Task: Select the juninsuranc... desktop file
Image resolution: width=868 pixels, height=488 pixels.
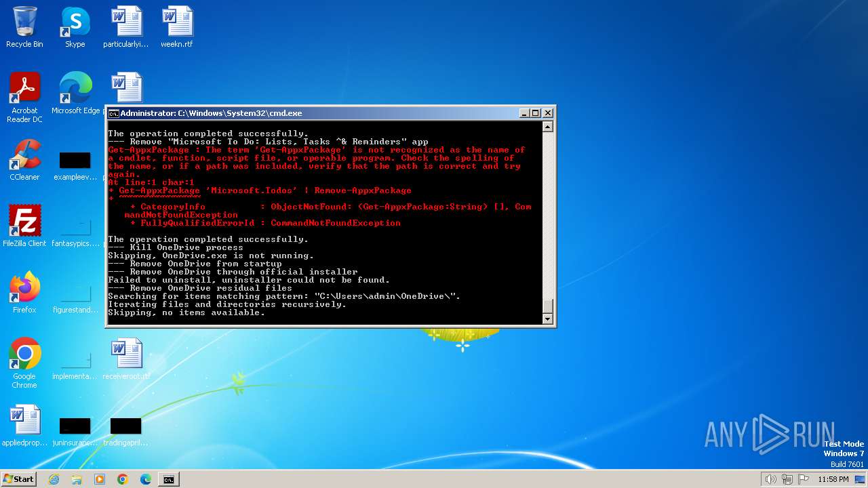Action: coord(75,432)
